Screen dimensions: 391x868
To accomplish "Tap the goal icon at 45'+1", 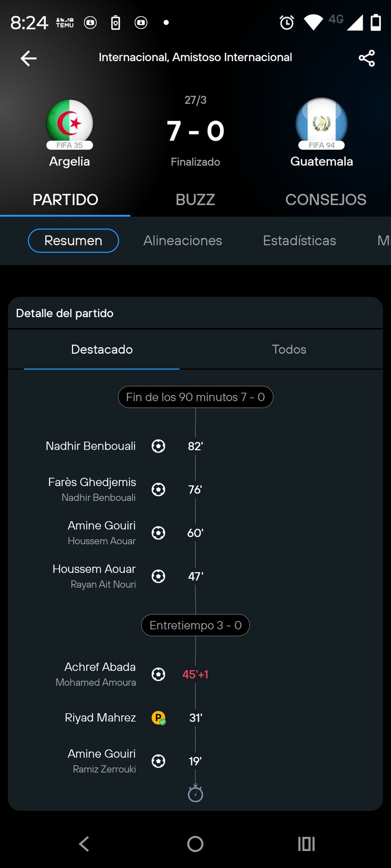I will click(159, 674).
